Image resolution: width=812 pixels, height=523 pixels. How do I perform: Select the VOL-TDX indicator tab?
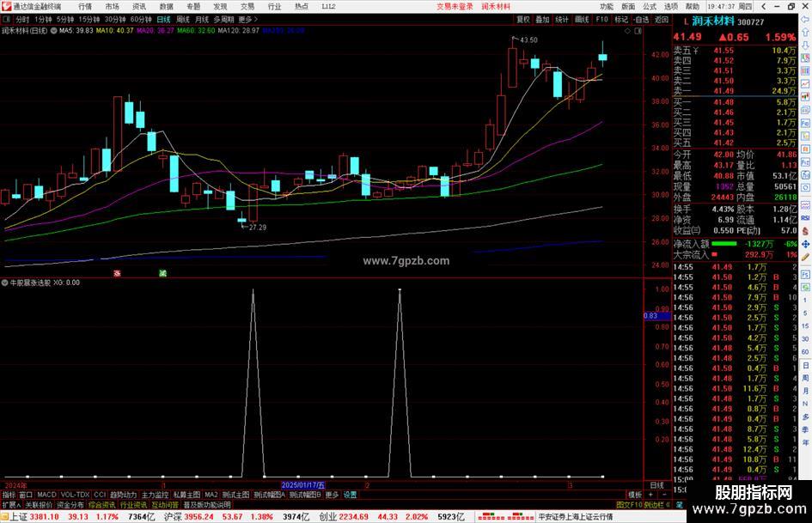[75, 495]
